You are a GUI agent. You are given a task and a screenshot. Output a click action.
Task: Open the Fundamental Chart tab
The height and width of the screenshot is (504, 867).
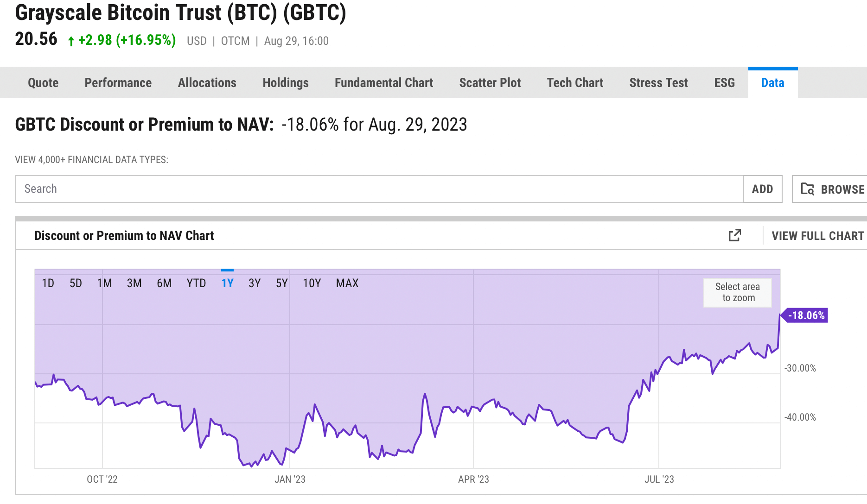(383, 82)
